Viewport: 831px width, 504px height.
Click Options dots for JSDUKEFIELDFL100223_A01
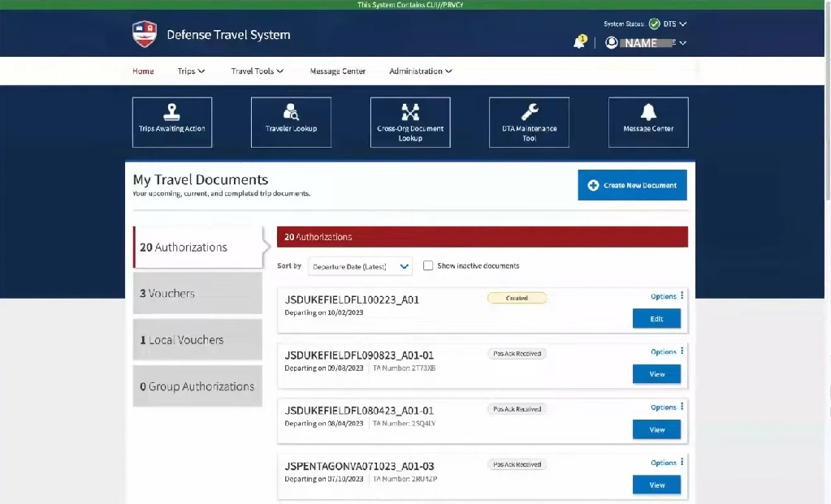tap(682, 295)
